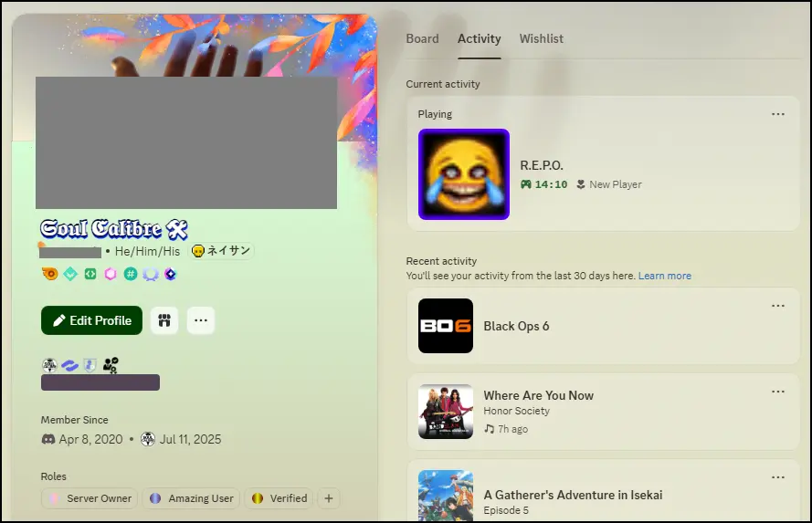Click the black people-with-checkmark icon
Viewport: 812px width, 523px height.
point(111,365)
